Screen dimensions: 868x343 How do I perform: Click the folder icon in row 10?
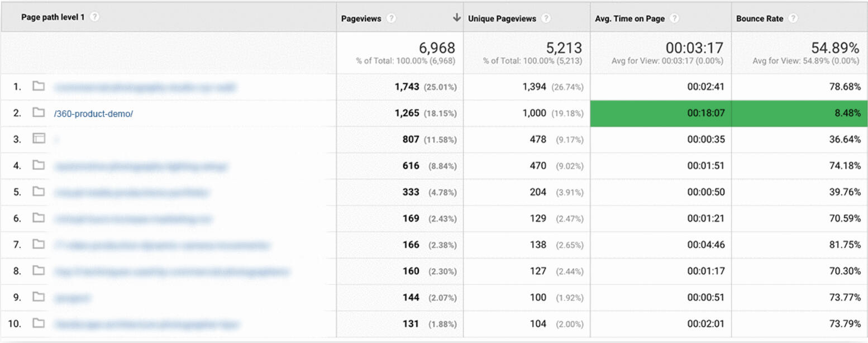click(39, 323)
